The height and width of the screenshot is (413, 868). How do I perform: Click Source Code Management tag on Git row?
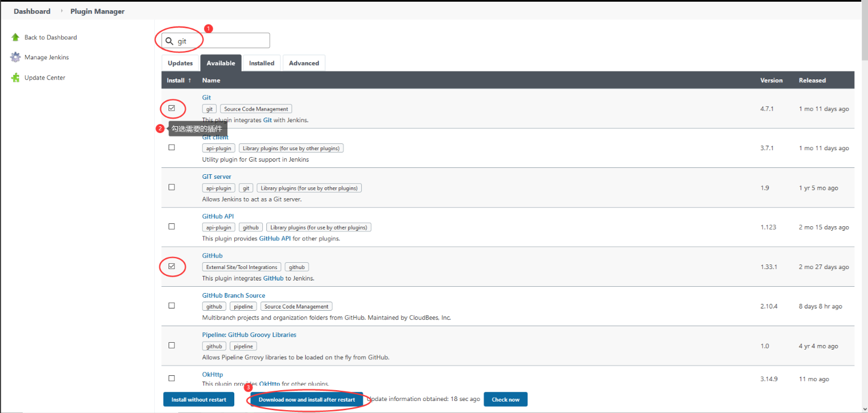[x=256, y=109]
